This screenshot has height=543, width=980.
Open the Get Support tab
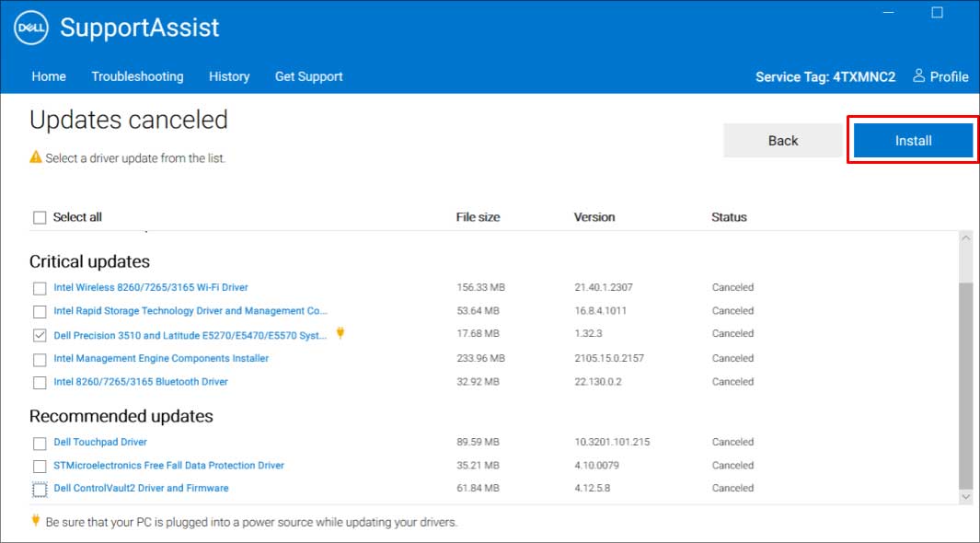[308, 76]
